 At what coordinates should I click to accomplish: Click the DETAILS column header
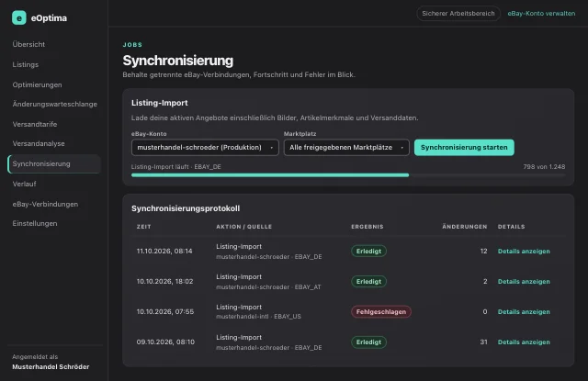pyautogui.click(x=511, y=227)
